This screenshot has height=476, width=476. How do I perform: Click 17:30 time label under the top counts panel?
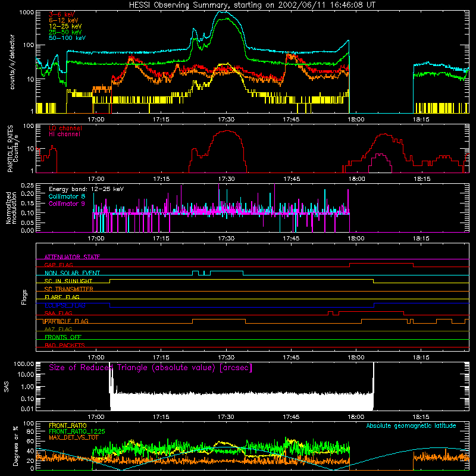click(226, 120)
